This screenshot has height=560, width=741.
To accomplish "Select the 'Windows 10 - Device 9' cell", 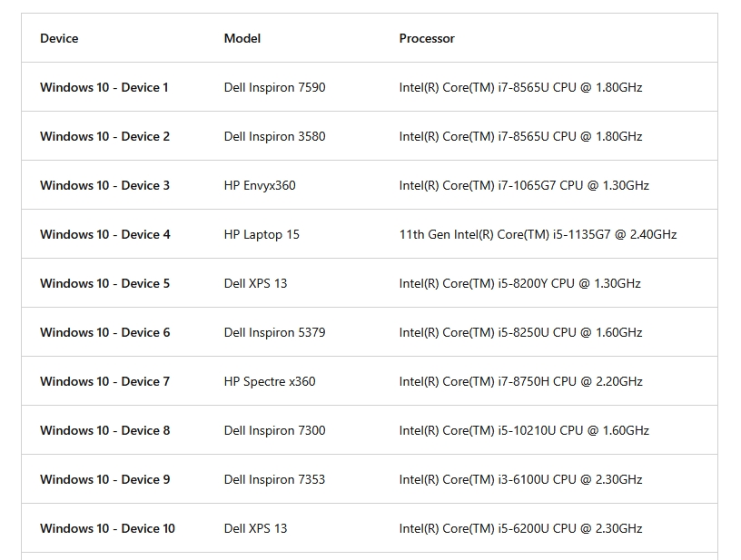I will tap(105, 480).
